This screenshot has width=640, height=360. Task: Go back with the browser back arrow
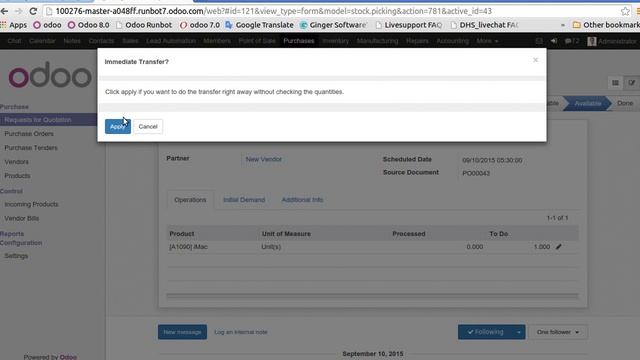(x=4, y=11)
